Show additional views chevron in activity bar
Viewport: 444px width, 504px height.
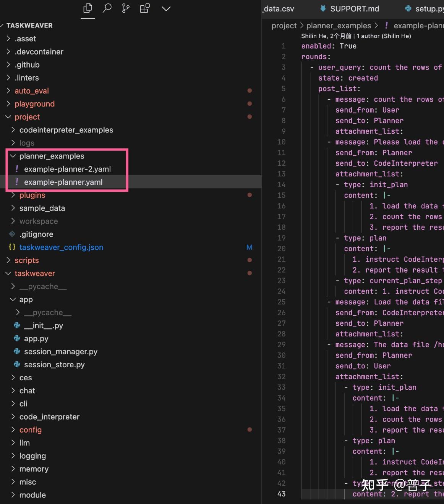click(166, 8)
